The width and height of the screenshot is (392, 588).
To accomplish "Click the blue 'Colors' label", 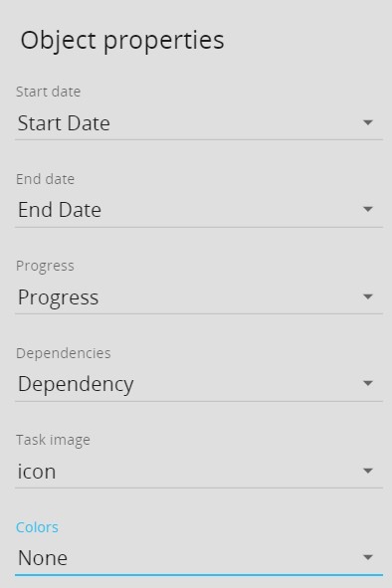I will click(x=37, y=527).
